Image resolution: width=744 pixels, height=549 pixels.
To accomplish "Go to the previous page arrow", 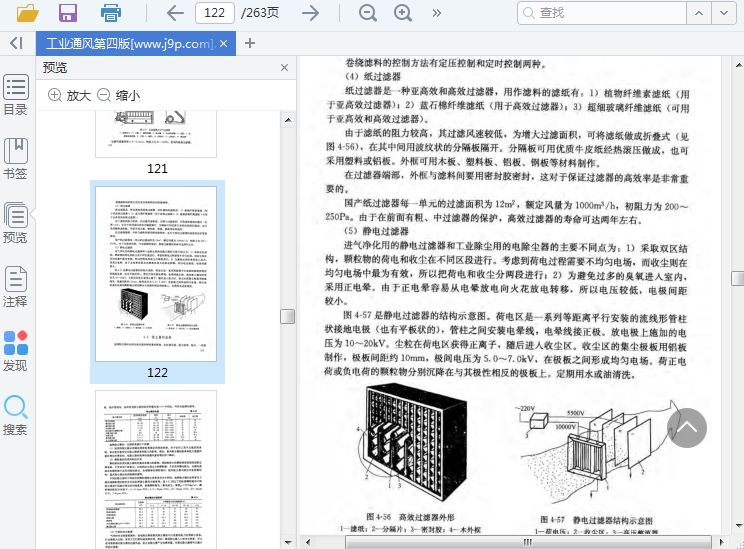I will 175,13.
